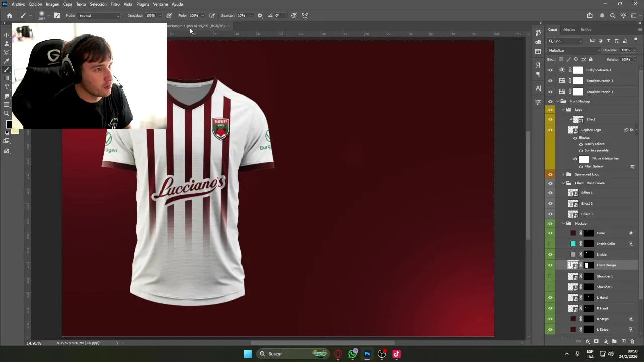
Task: Toggle visibility of Sponsored Logo group
Action: [550, 174]
